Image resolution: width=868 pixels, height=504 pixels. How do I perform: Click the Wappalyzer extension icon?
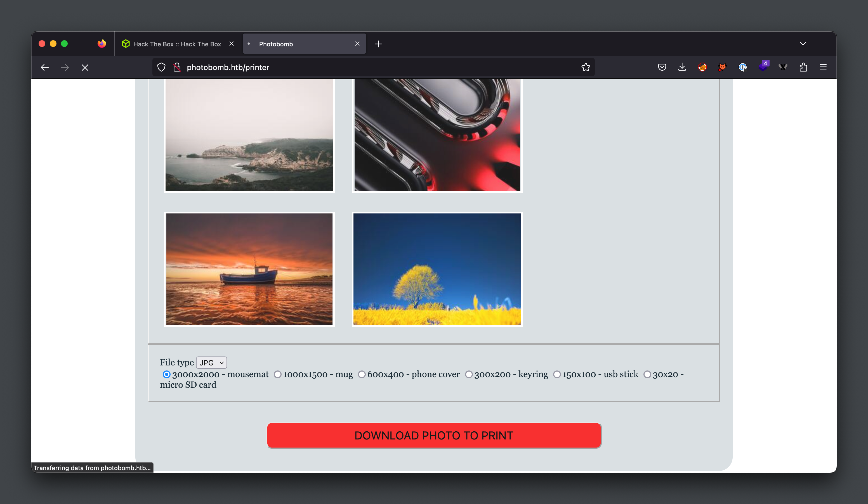(783, 67)
